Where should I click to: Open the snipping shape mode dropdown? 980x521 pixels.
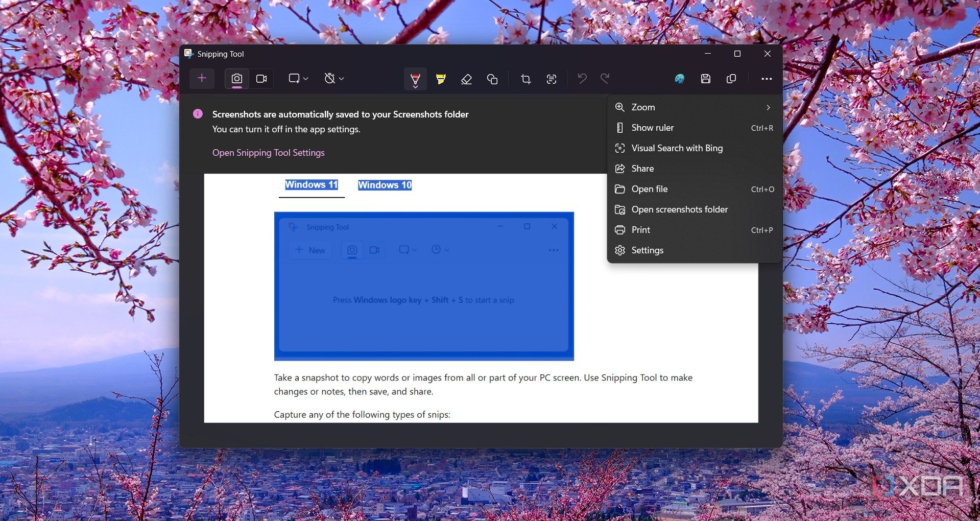tap(298, 79)
